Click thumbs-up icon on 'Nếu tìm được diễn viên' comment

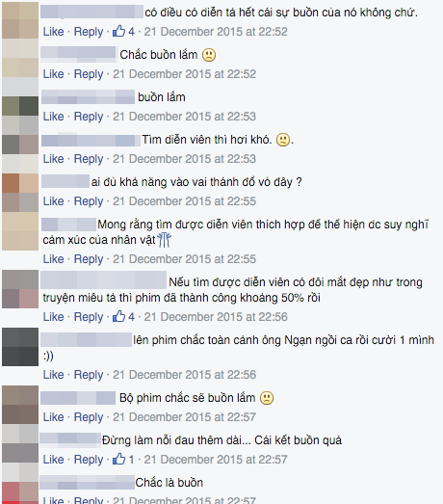click(118, 317)
